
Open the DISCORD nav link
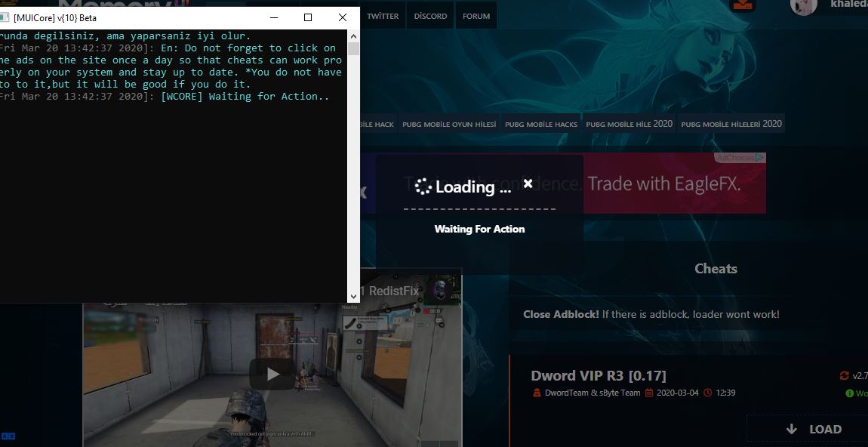430,16
